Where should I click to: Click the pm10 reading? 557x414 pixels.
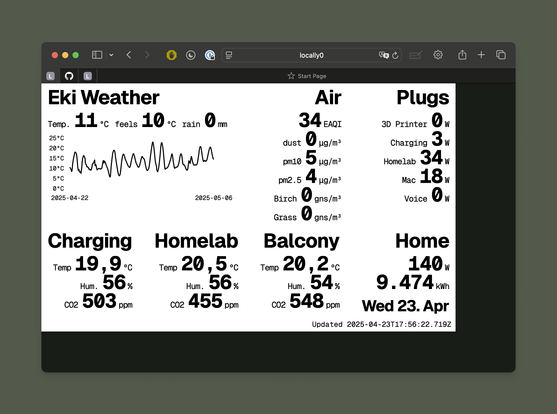312,158
